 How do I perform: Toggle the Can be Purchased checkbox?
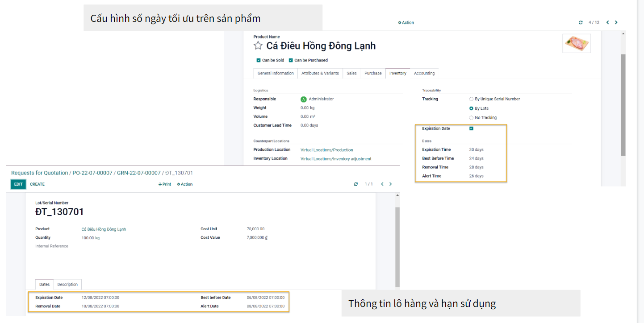(291, 60)
